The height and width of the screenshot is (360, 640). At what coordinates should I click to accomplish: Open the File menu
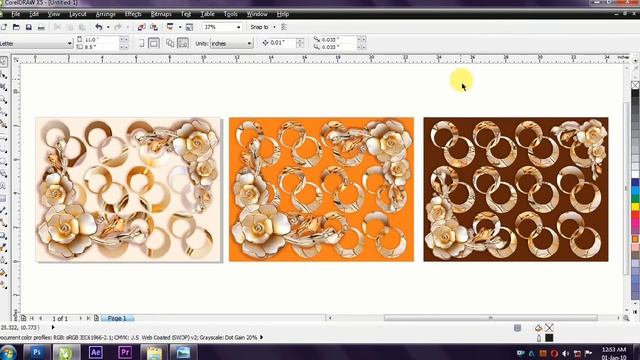pos(16,14)
